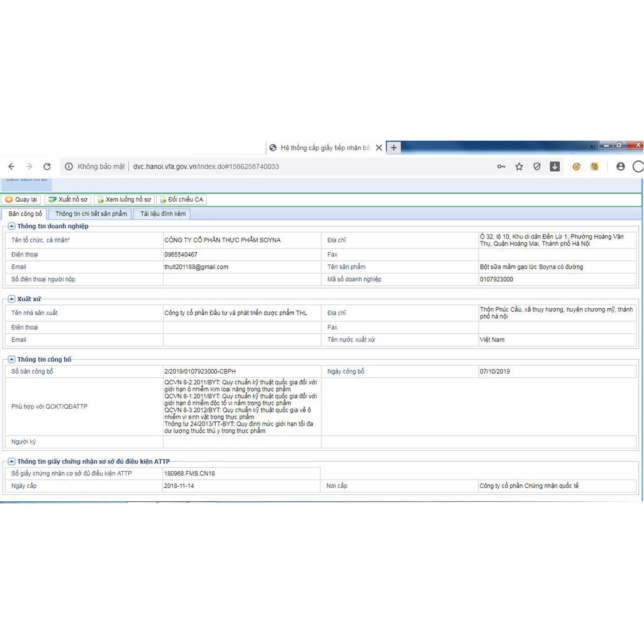Collapse the 'Thông tin công bố' section
Screen dimensions: 644x644
pyautogui.click(x=11, y=360)
